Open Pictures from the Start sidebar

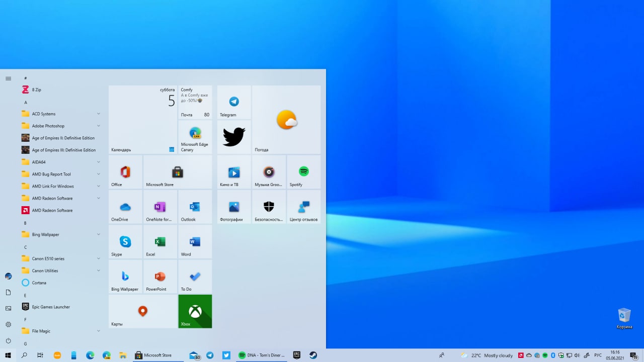tap(8, 308)
